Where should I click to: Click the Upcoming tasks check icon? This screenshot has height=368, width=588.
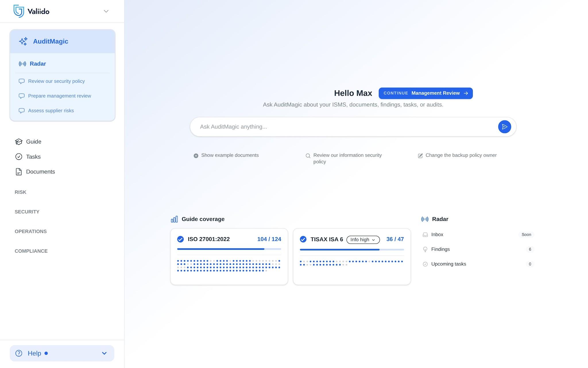tap(425, 264)
